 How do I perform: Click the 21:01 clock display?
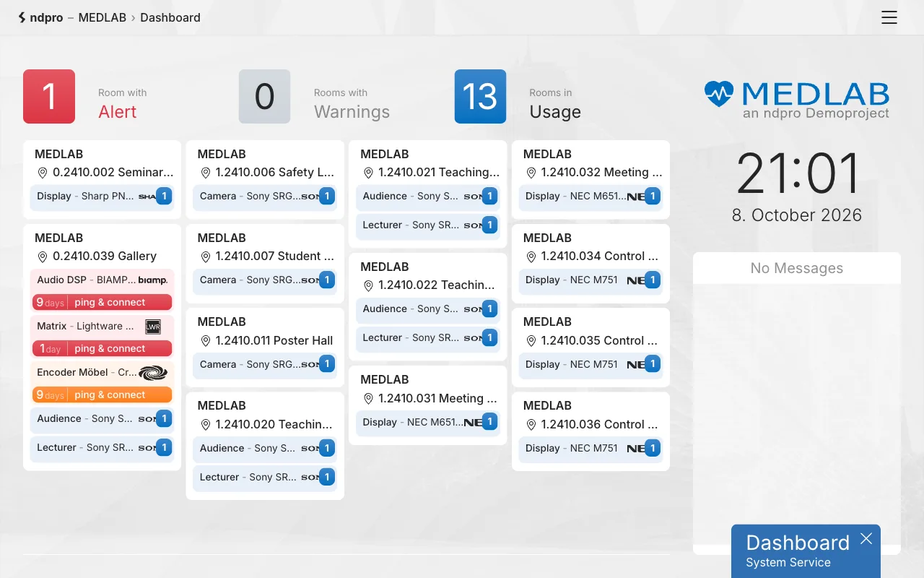tap(798, 173)
